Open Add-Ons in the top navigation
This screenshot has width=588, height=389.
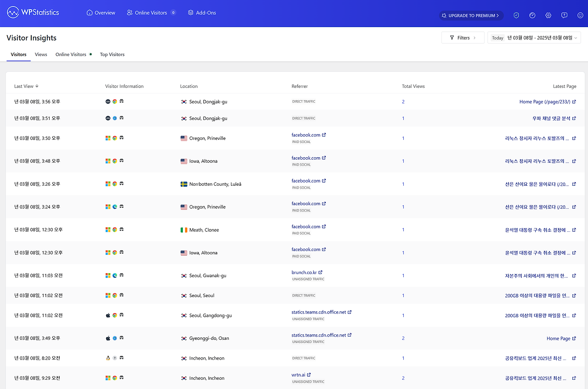click(202, 13)
